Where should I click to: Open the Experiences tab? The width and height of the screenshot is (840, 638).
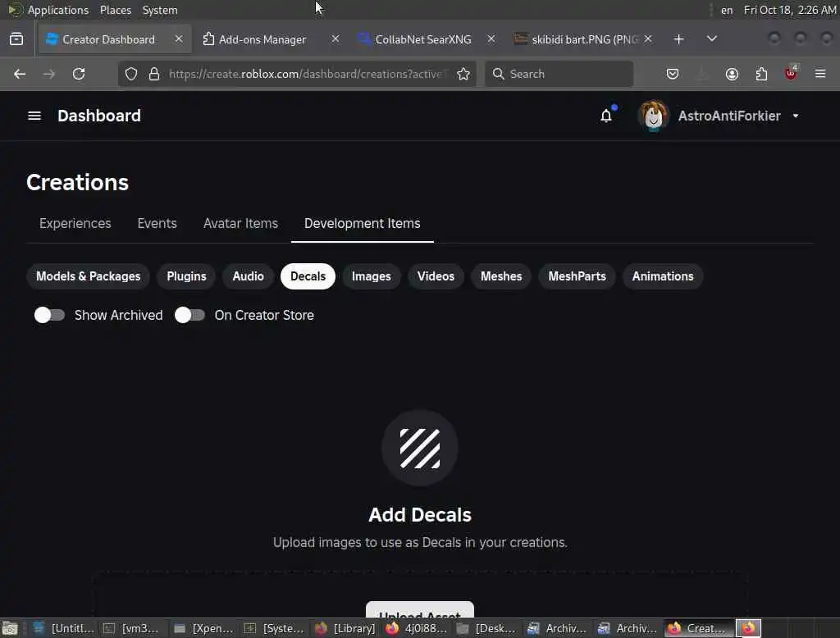click(x=75, y=223)
